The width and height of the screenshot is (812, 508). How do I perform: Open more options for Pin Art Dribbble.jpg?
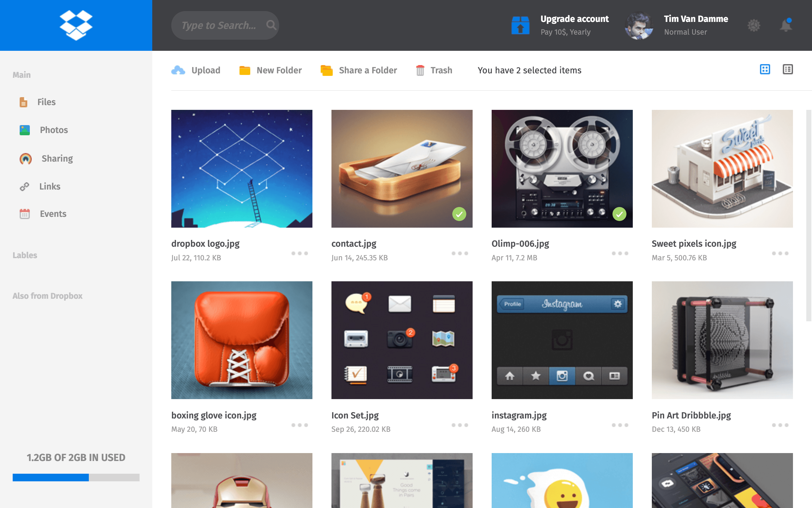[780, 425]
